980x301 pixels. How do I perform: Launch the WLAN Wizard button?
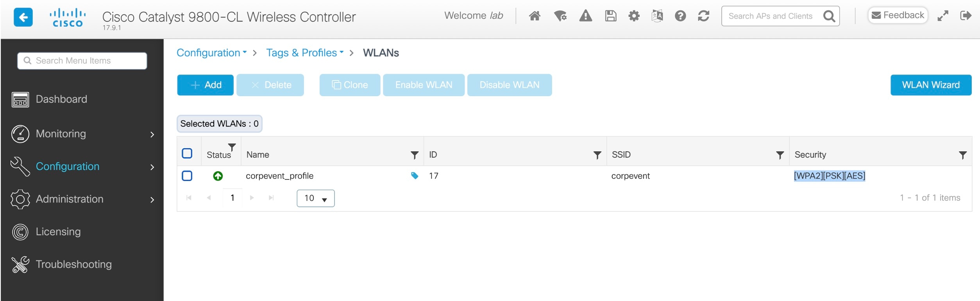pos(930,85)
